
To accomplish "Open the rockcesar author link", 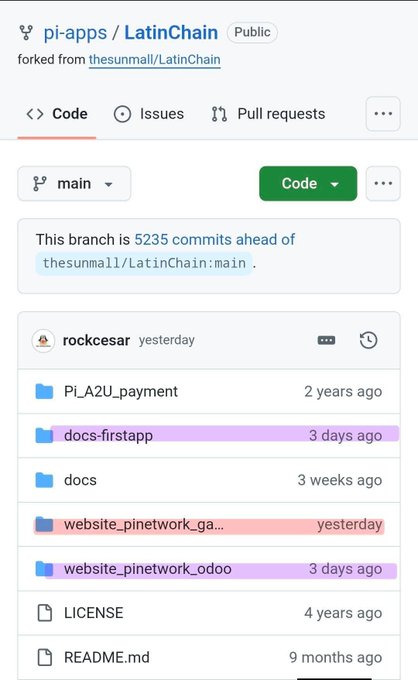I will tap(96, 340).
